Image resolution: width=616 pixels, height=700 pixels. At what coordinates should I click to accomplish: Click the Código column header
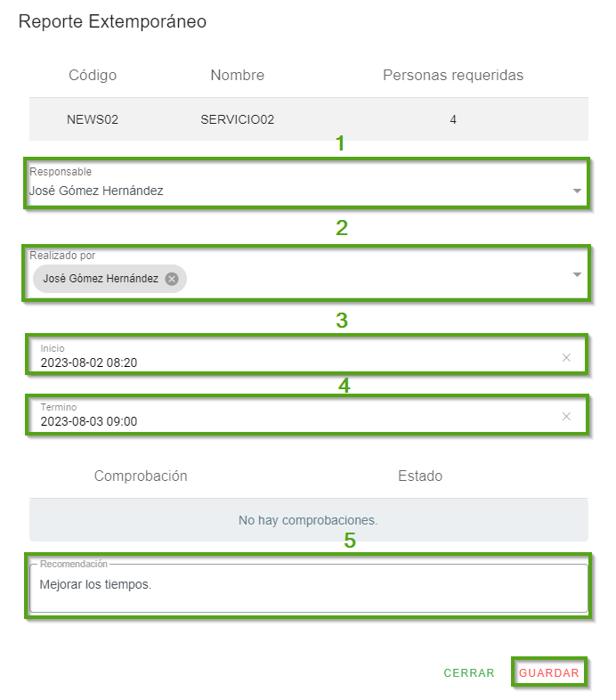click(93, 76)
